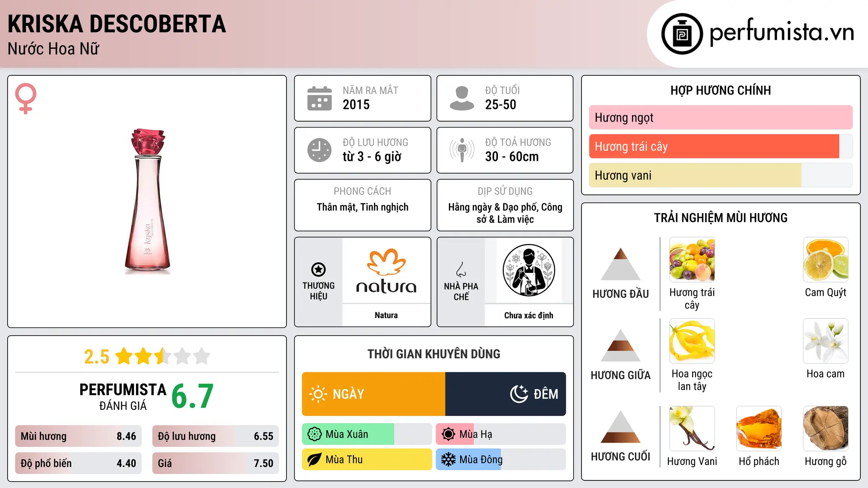
Task: Click the moon icon on Đêm
Action: [519, 394]
